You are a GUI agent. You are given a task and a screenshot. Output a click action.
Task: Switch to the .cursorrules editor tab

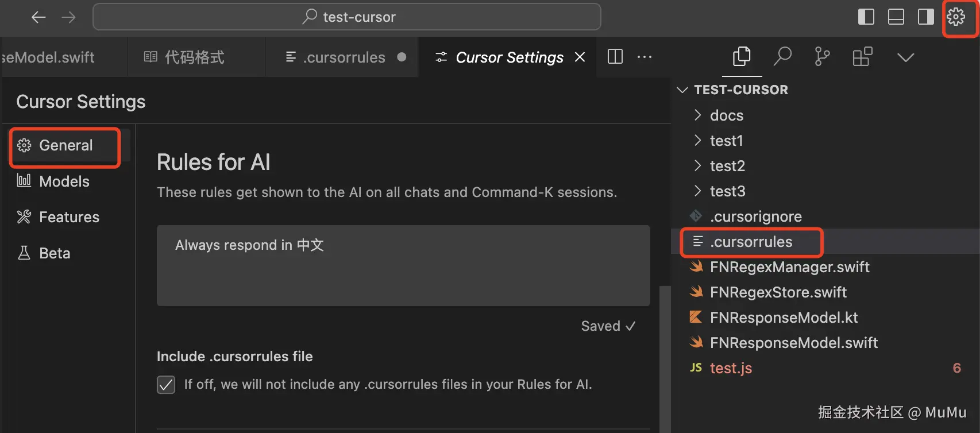coord(344,57)
